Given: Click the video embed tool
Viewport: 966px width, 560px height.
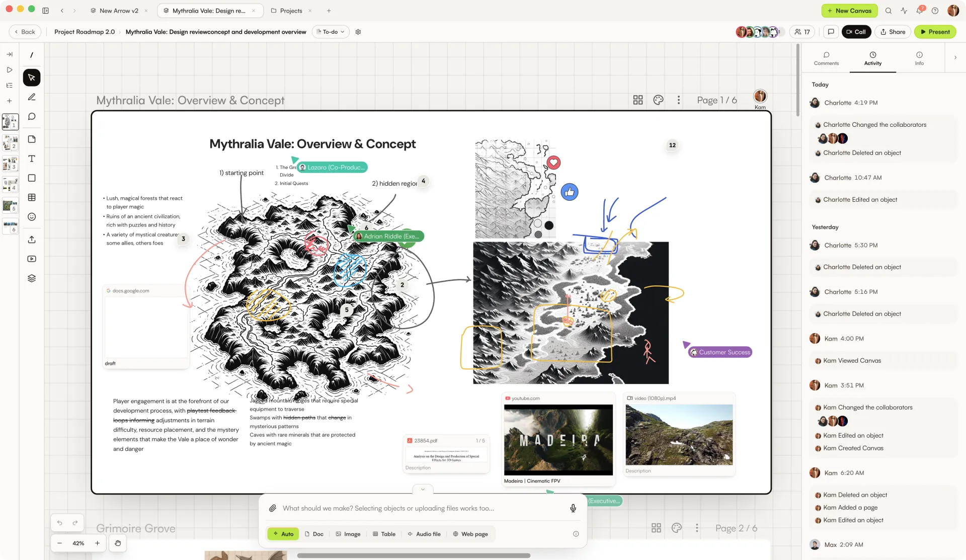Looking at the screenshot, I should point(32,259).
